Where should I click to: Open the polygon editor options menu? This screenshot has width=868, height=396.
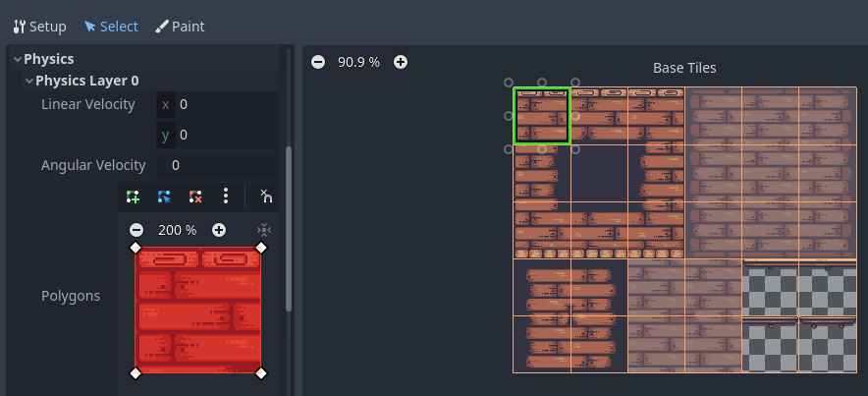point(225,197)
